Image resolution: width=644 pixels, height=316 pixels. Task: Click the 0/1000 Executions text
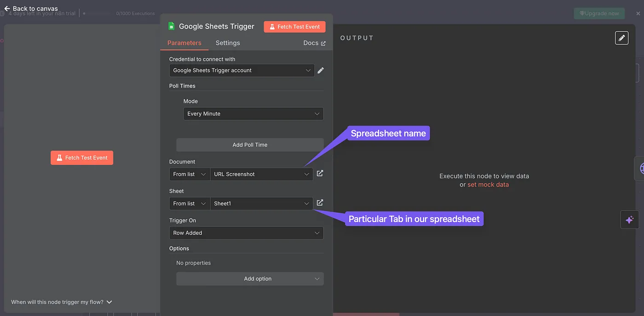click(136, 13)
